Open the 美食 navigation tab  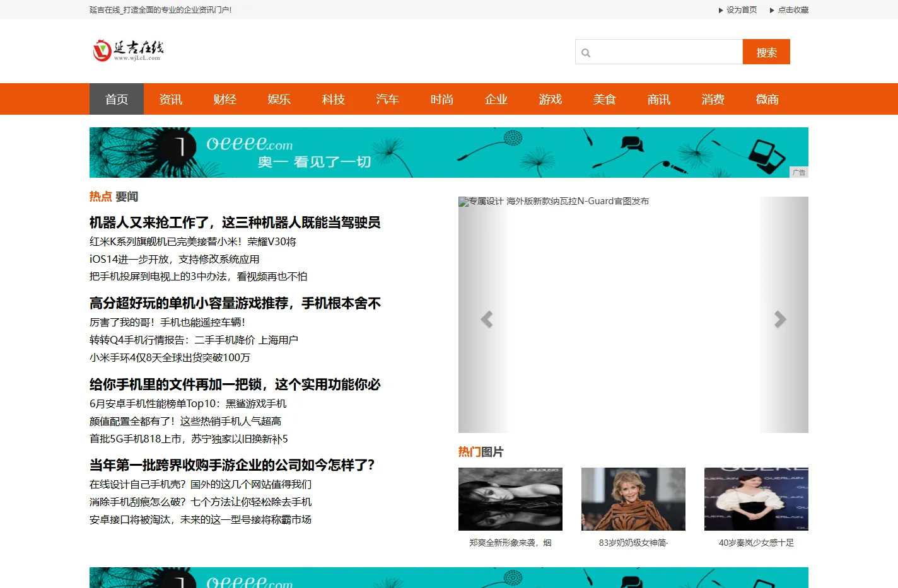pos(605,99)
